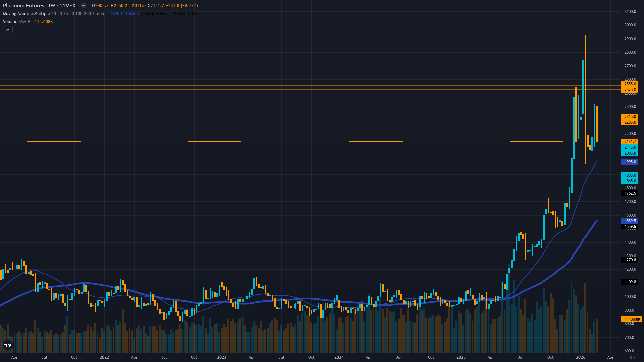Image resolution: width=644 pixels, height=362 pixels.
Task: Click the 3100.0 tick on the price scale
Action: tap(630, 12)
